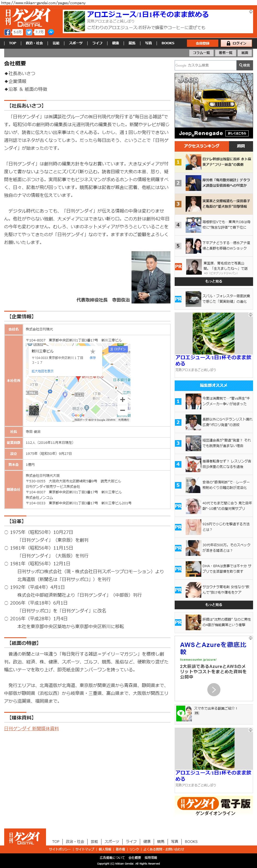Open PR article 40代でもまだ間に合う

(x=214, y=506)
